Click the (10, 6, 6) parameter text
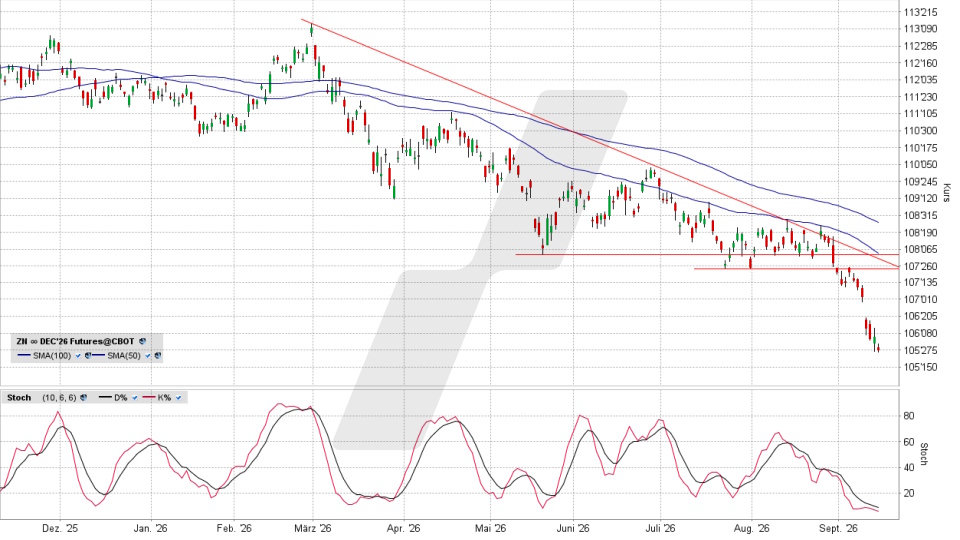 point(59,398)
